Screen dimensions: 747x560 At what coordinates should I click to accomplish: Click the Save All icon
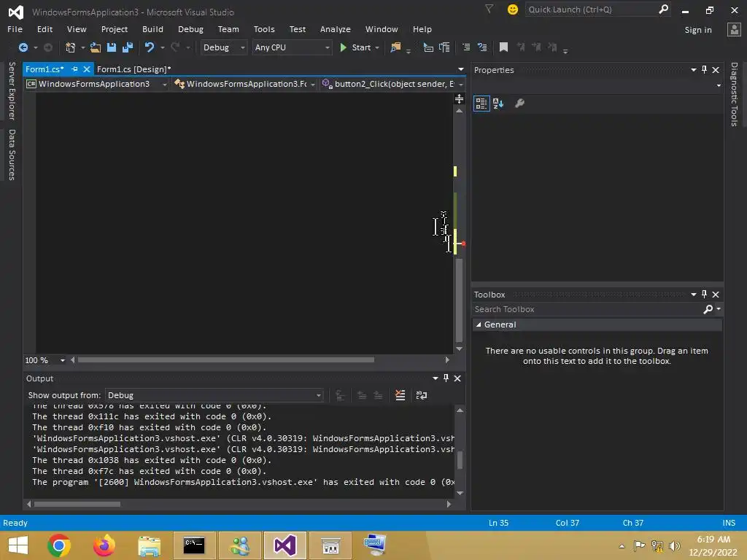[x=128, y=47]
